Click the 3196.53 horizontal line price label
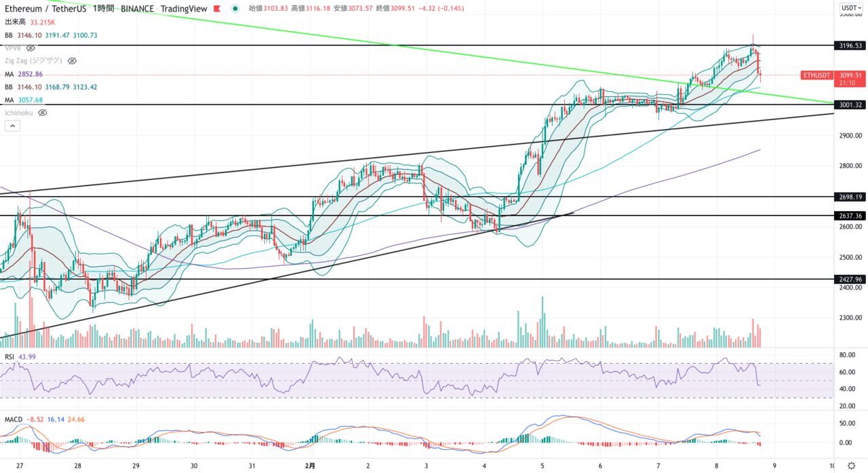This screenshot has height=473, width=868. [850, 45]
